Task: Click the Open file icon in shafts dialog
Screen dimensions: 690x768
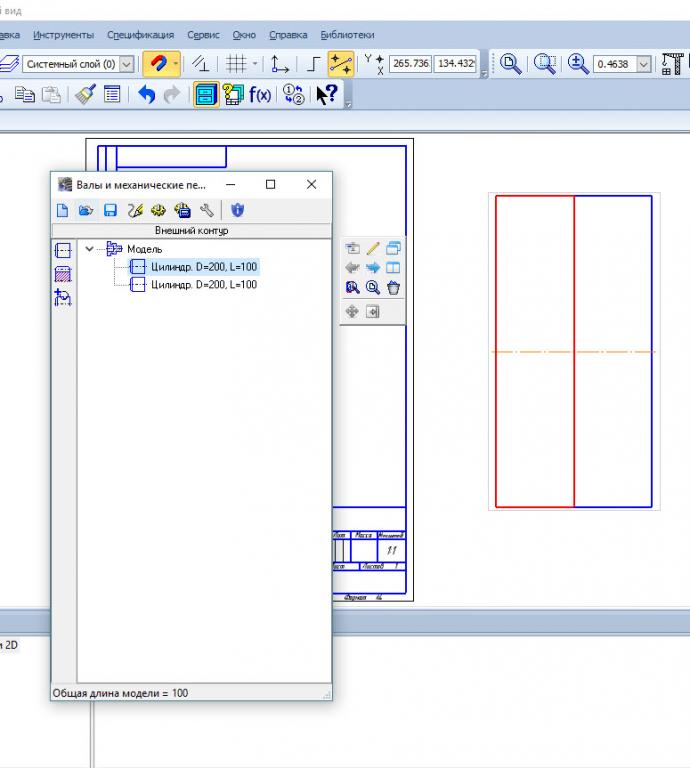Action: point(86,210)
